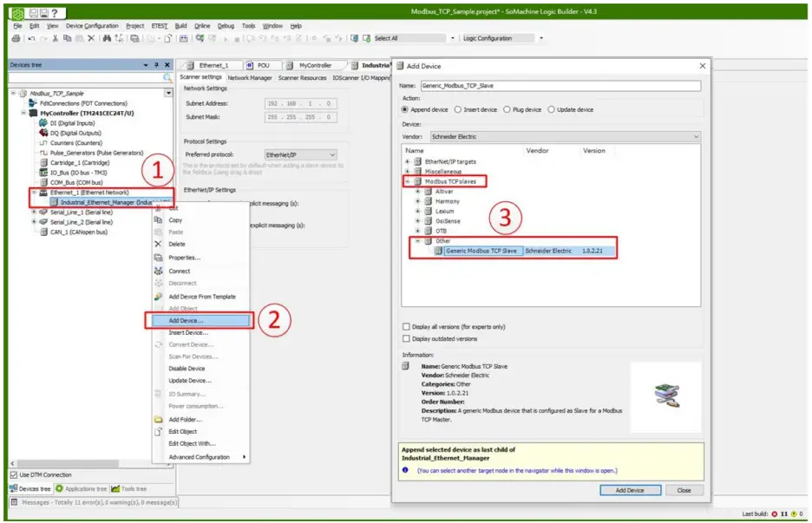Click the red error count icon in status bar
Viewport: 812px width, 523px height.
774,514
